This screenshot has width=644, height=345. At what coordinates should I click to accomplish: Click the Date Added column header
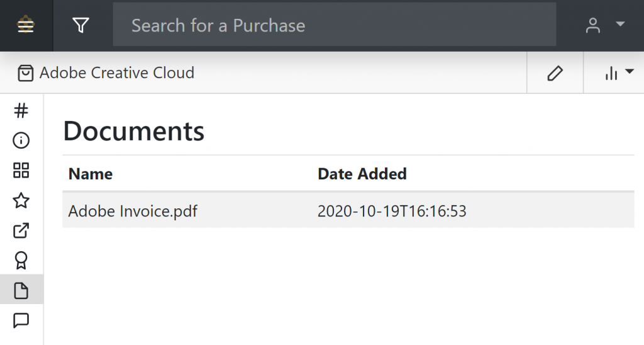coord(362,174)
